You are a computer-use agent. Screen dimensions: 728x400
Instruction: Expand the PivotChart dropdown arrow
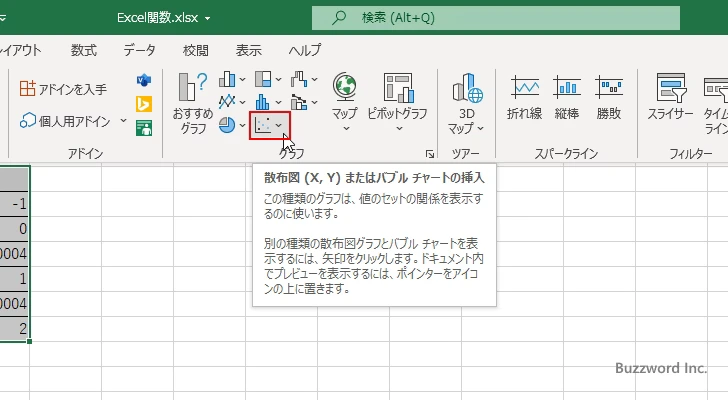pos(399,129)
